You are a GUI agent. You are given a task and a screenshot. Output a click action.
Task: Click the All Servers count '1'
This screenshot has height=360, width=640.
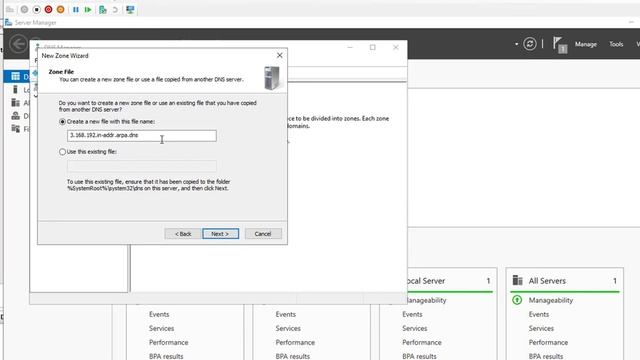[615, 281]
